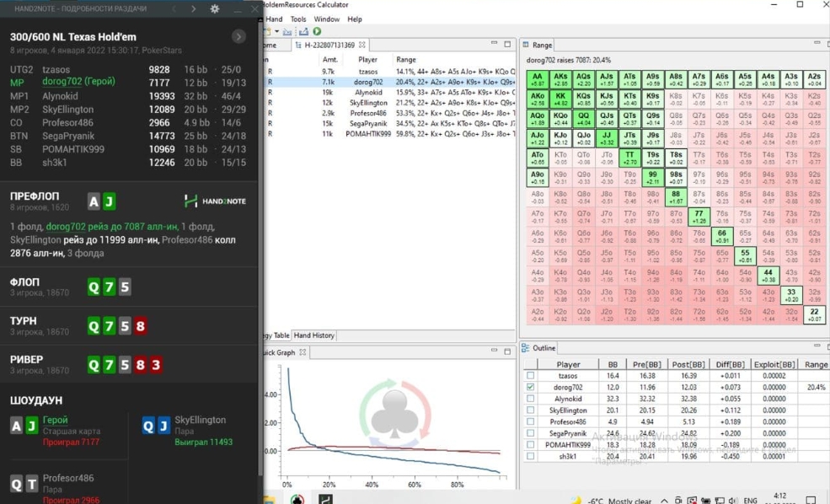Click the new hand toolbar icon

pos(268,32)
